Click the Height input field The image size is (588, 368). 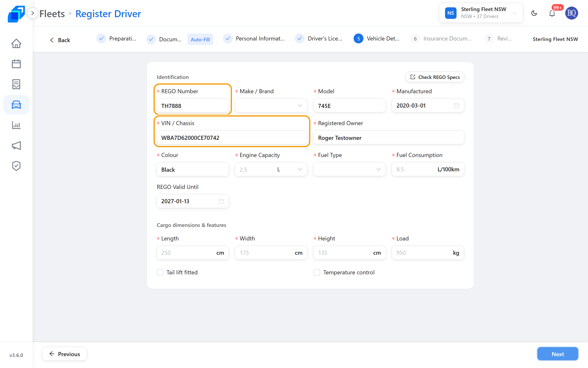tap(349, 253)
